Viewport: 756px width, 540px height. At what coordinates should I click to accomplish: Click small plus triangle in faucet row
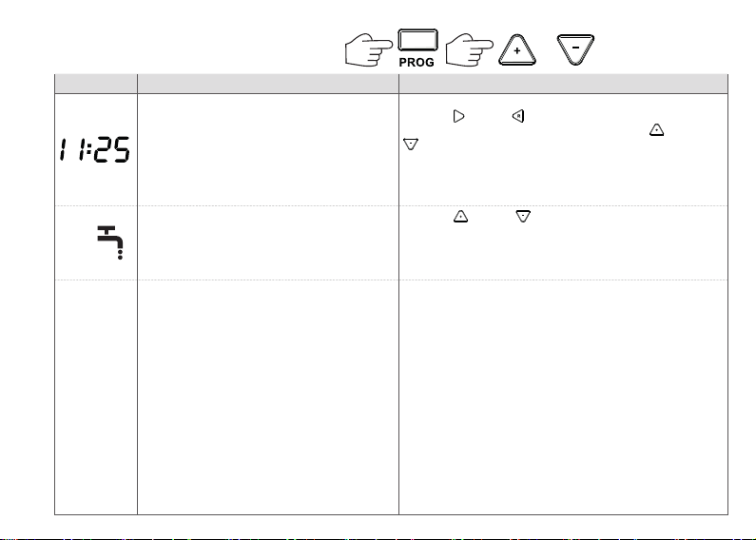(460, 217)
